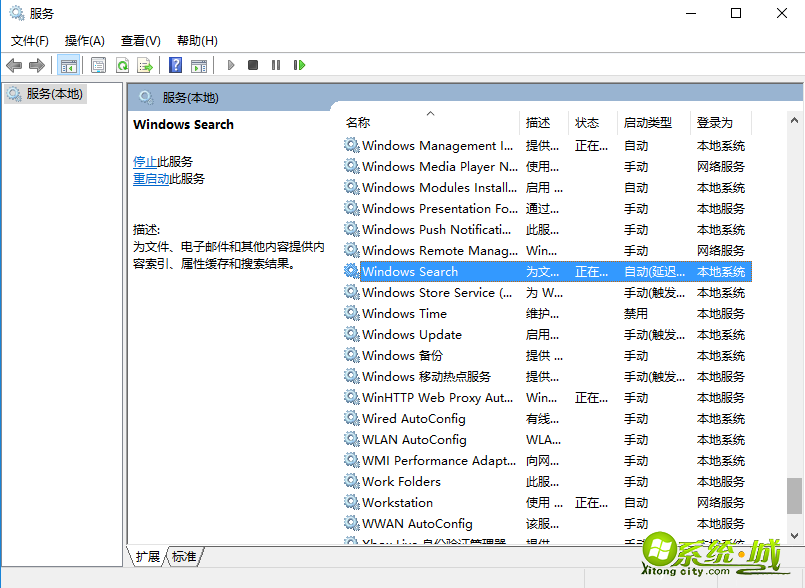
Task: Open the 操作 menu
Action: pos(87,41)
